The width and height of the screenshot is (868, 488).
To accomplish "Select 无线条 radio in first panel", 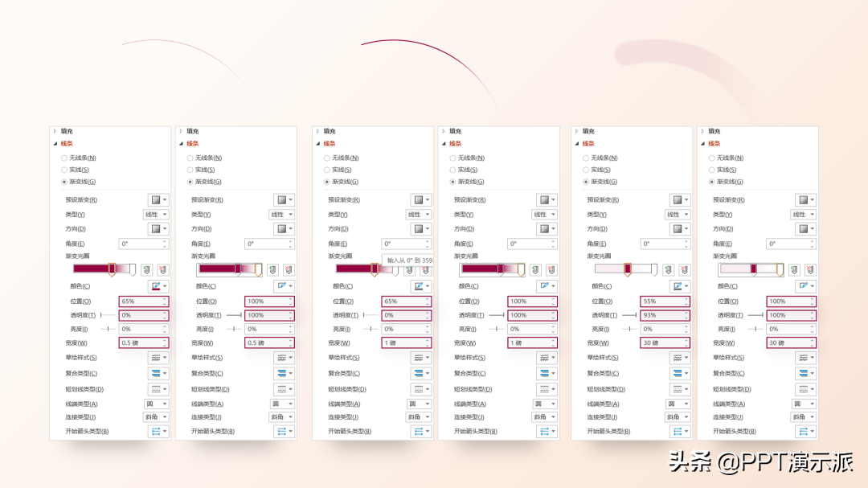I will 64,158.
